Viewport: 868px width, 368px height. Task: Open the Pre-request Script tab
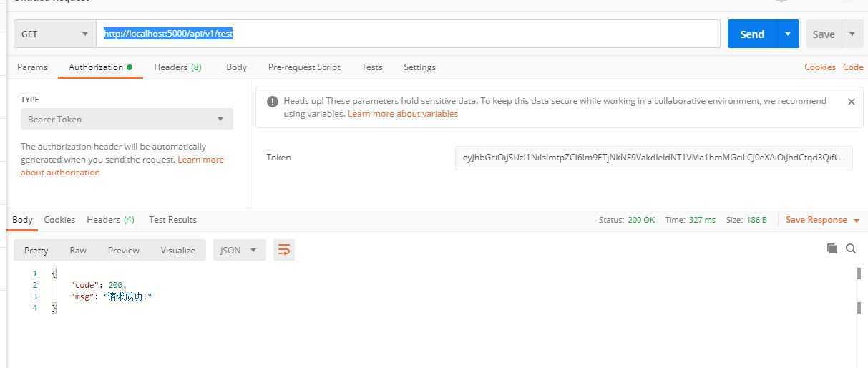pos(304,67)
